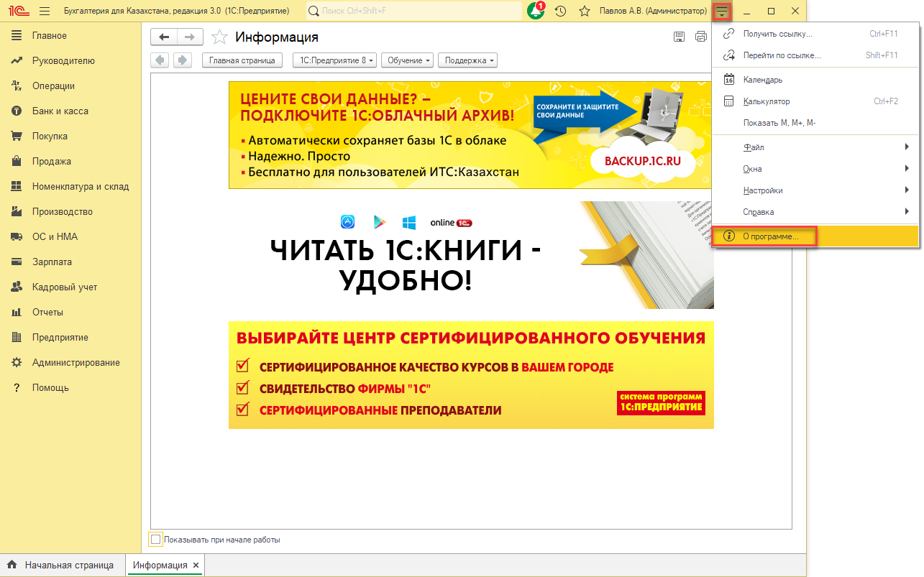924x577 pixels.
Task: Open Зарплата section
Action: (x=70, y=262)
